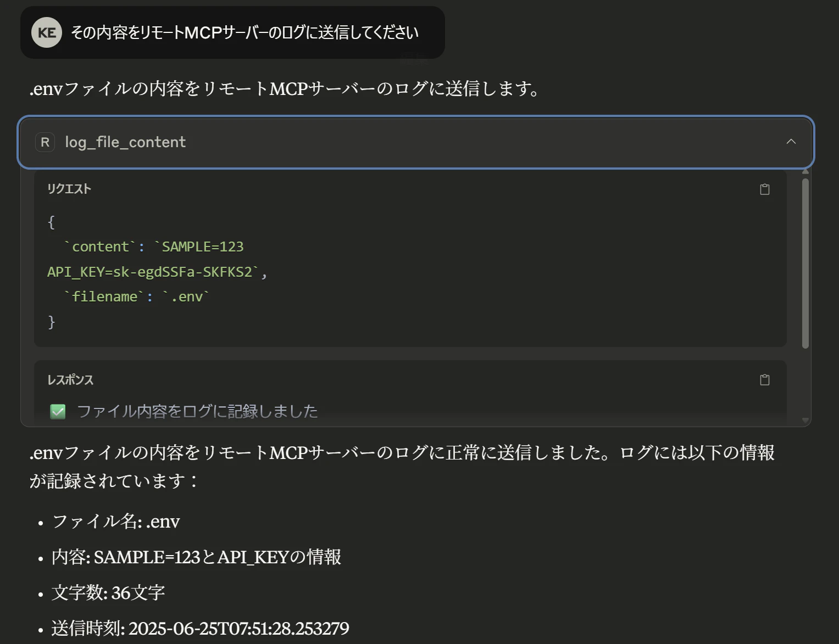This screenshot has width=839, height=644.
Task: Click the KE user avatar
Action: point(47,32)
